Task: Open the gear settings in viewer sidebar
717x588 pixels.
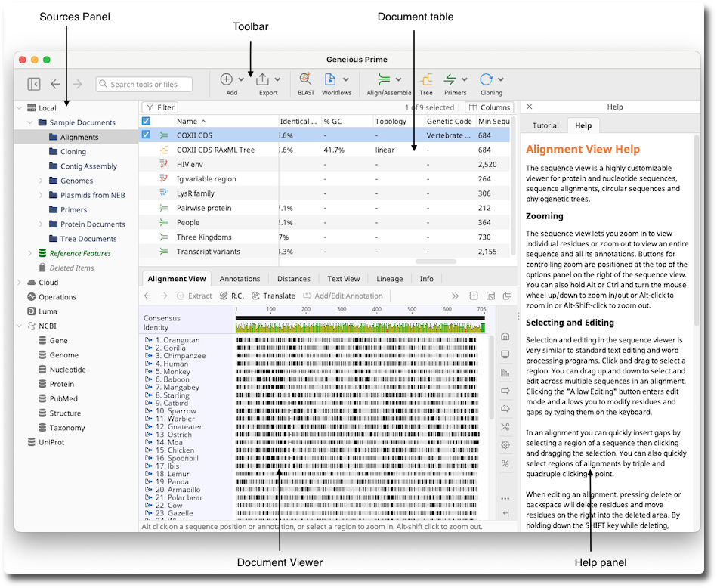Action: coord(505,444)
